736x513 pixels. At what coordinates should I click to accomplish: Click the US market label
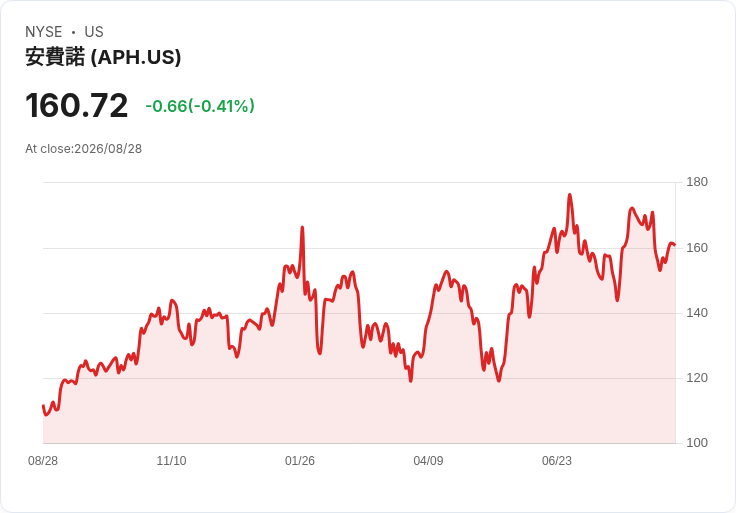(x=94, y=31)
